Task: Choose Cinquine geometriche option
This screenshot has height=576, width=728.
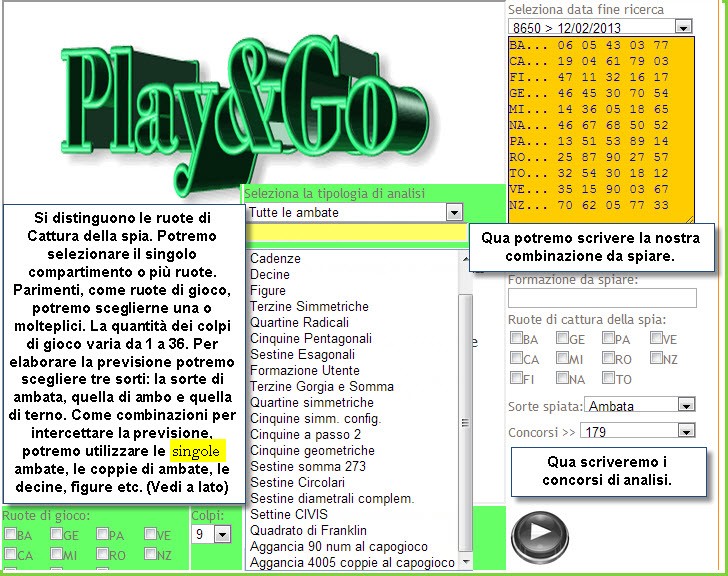Action: click(312, 450)
